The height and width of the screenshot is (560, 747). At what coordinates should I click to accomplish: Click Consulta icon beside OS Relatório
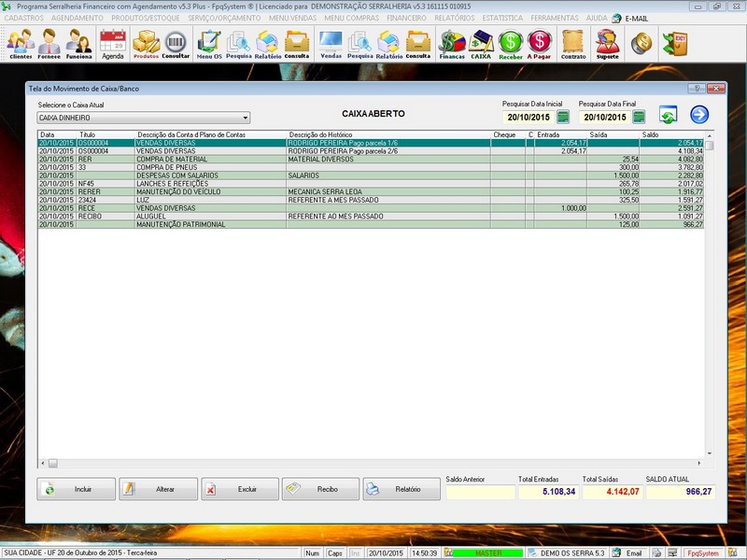point(297,44)
